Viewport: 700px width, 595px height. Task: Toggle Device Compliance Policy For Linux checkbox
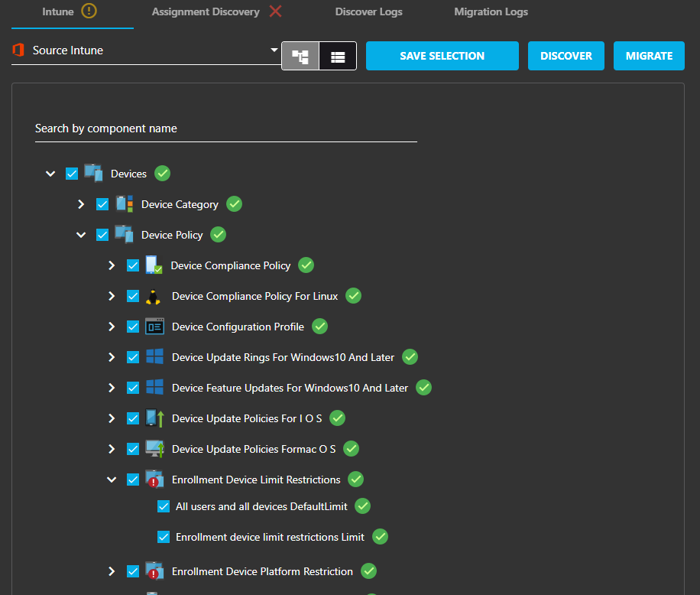tap(133, 296)
